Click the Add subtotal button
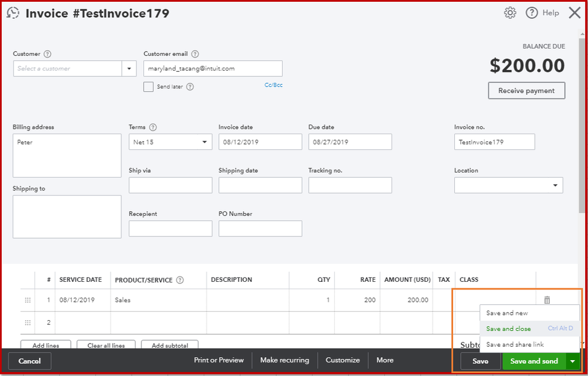This screenshot has width=588, height=376. (170, 345)
